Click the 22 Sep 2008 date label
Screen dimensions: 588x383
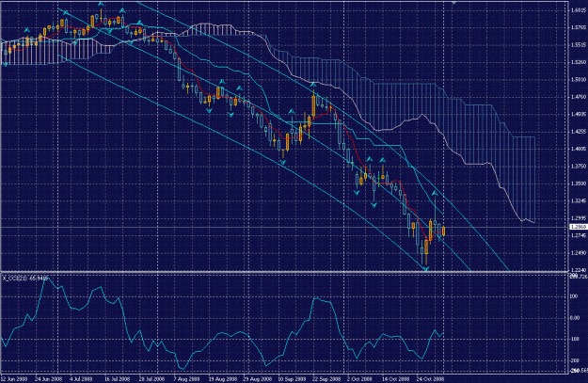coord(326,379)
